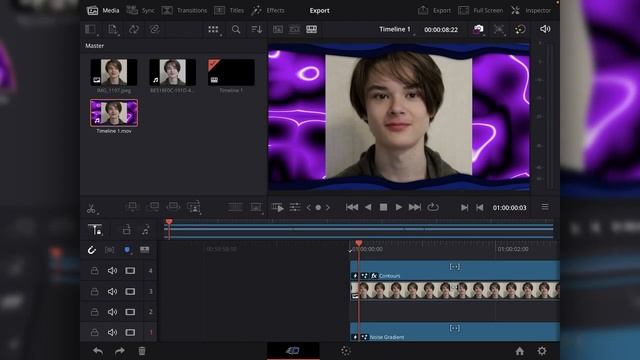This screenshot has height=360, width=640.
Task: Play the timeline forward
Action: 399,207
